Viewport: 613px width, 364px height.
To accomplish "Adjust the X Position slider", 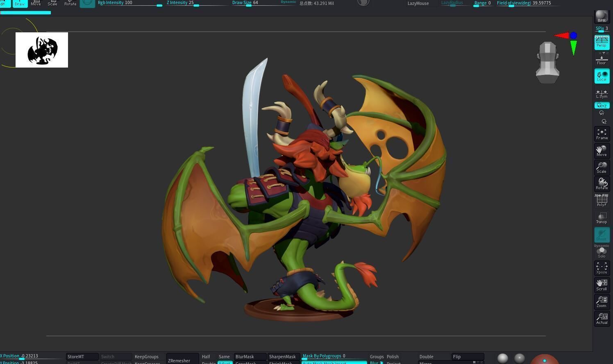I will [x=32, y=356].
